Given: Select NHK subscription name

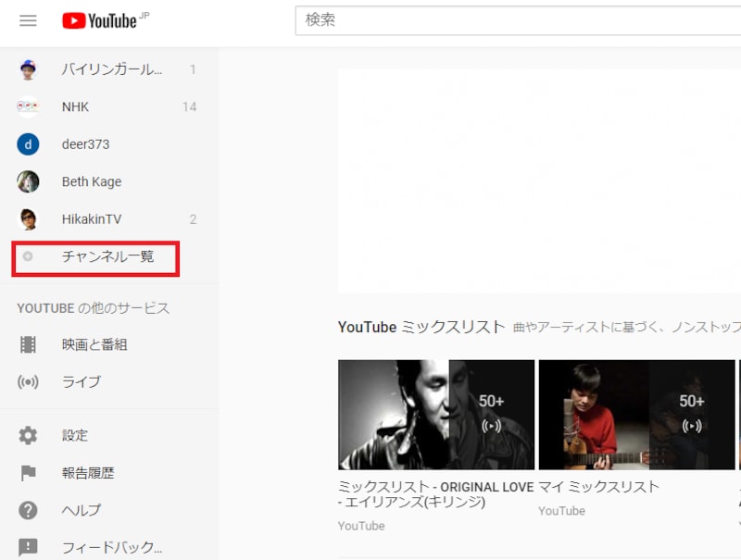Looking at the screenshot, I should (75, 106).
